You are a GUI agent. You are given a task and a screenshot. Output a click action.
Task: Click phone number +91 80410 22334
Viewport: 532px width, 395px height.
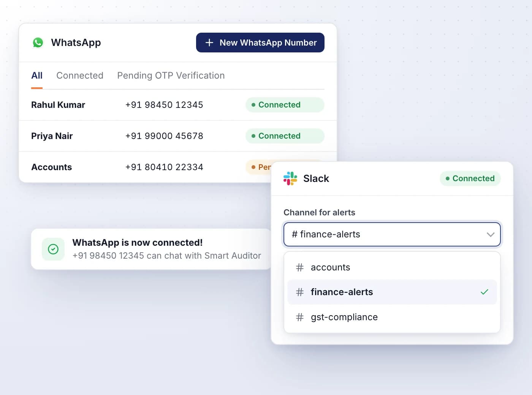point(164,167)
